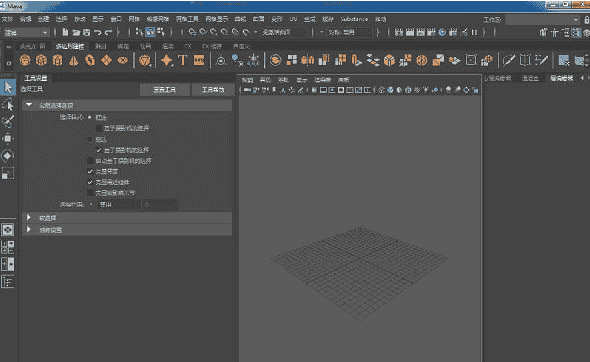This screenshot has height=362, width=590.
Task: Click the 工具帮助 Tool Help button
Action: (213, 90)
